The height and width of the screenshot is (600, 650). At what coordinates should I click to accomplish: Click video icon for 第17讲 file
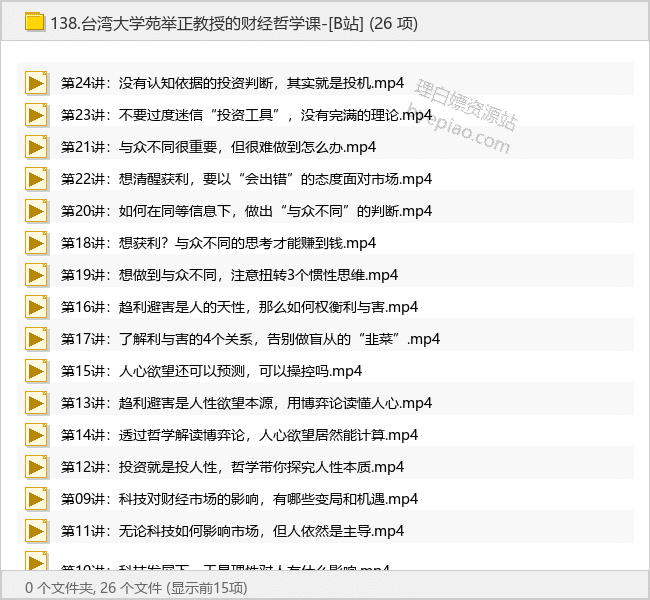(x=36, y=339)
